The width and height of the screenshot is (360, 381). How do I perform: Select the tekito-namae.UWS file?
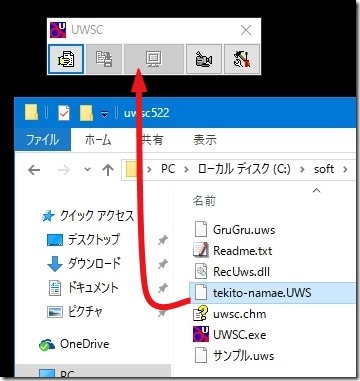click(273, 293)
